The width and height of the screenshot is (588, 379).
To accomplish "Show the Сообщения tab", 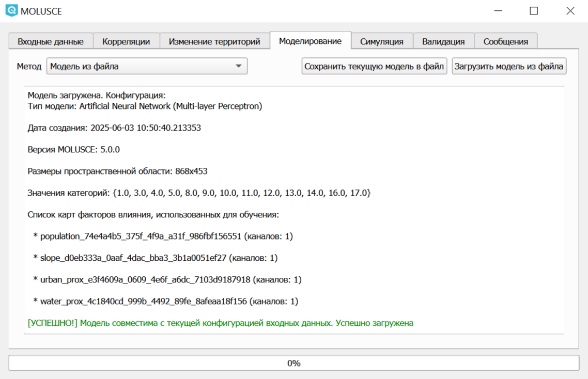I will point(505,41).
